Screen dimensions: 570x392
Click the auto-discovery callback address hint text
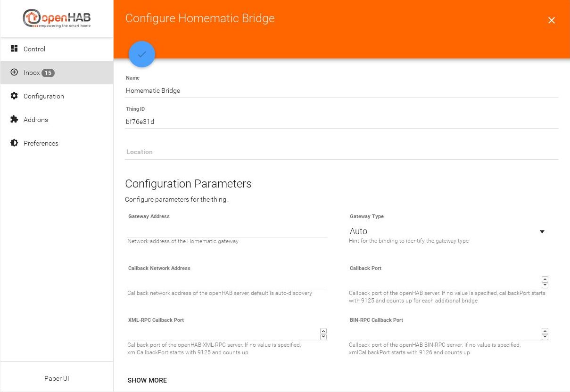click(x=220, y=293)
